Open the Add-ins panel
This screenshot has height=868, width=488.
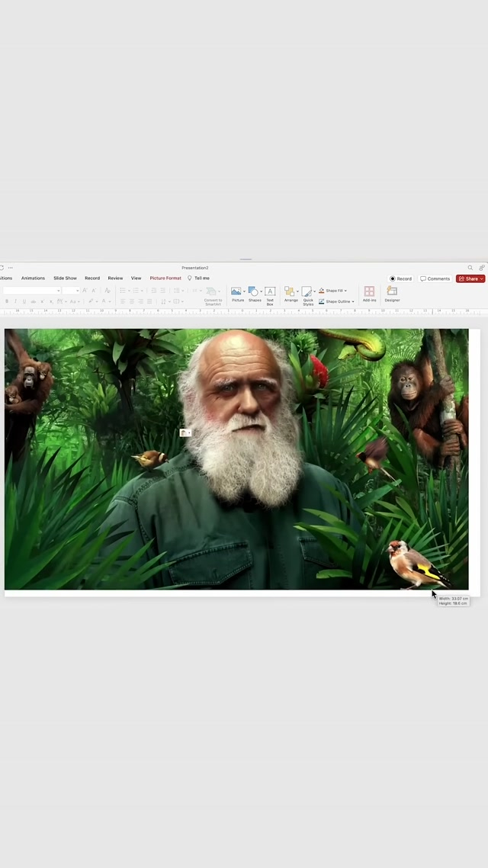(x=369, y=294)
